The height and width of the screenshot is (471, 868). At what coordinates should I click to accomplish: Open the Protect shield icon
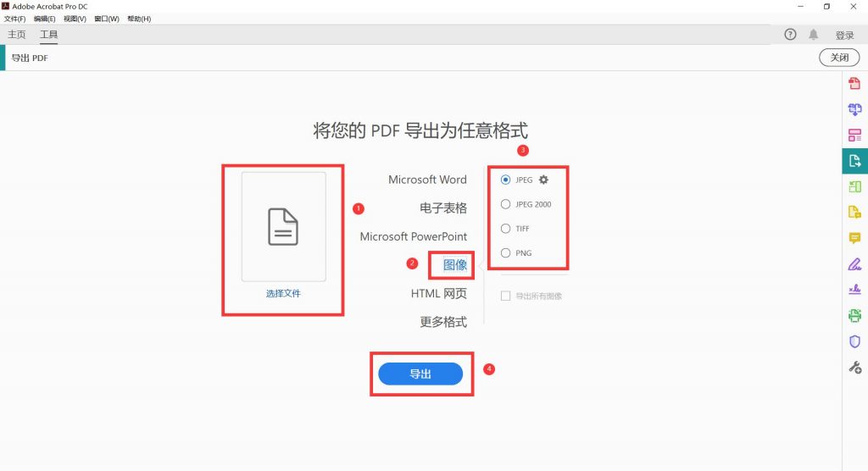[854, 341]
